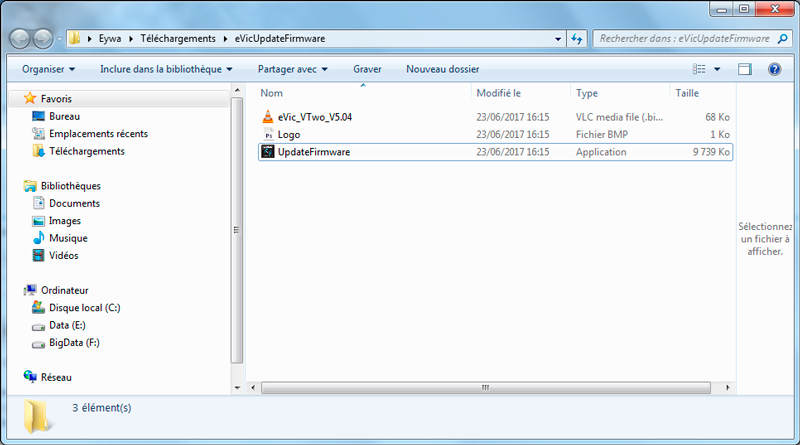Click the Musique note icon
This screenshot has width=800, height=445.
point(38,238)
